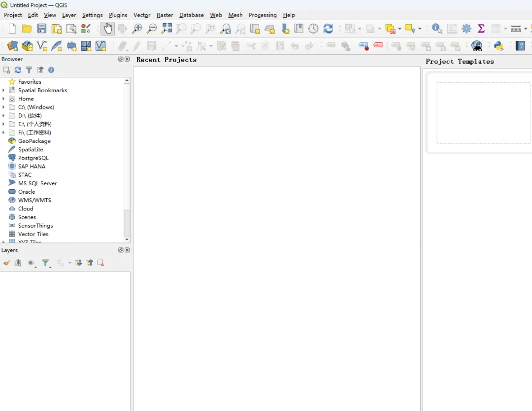
Task: Click the New Virtual Layer icon
Action: [101, 46]
